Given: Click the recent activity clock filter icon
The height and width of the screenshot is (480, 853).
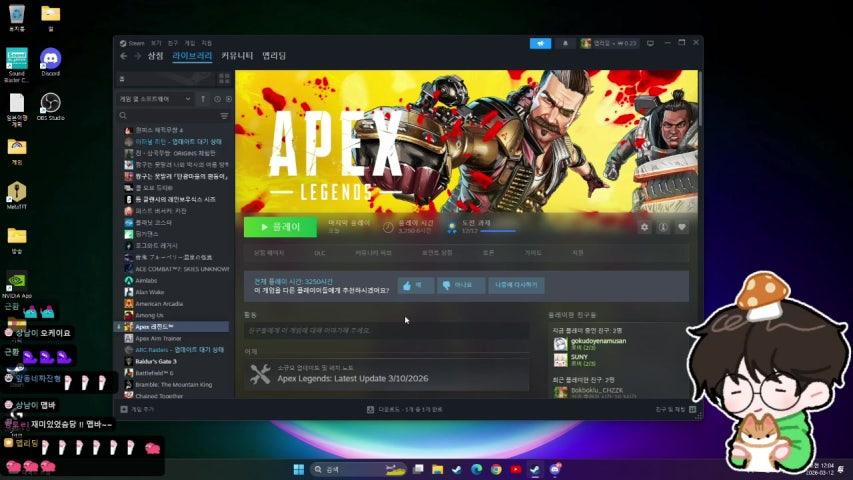Looking at the screenshot, I should tap(217, 99).
